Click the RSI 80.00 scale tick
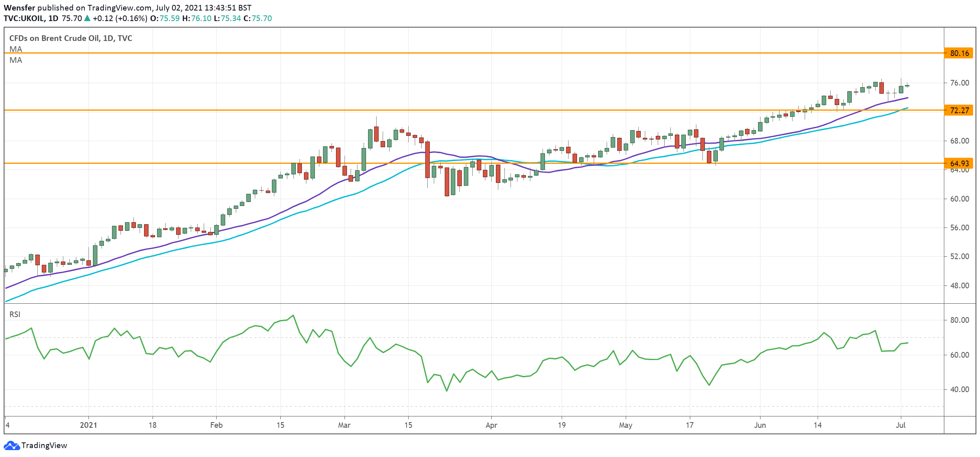Image resolution: width=980 pixels, height=457 pixels. coord(959,320)
